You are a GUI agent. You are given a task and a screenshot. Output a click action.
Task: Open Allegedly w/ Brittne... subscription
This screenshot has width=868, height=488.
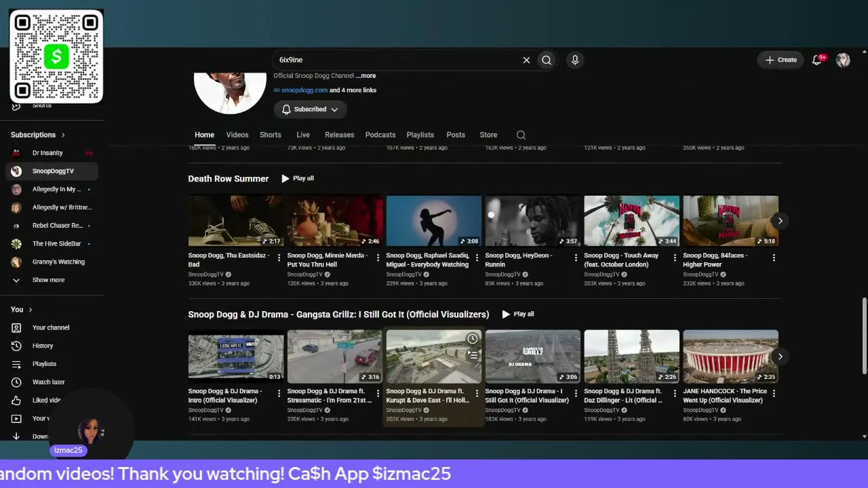[x=52, y=207]
